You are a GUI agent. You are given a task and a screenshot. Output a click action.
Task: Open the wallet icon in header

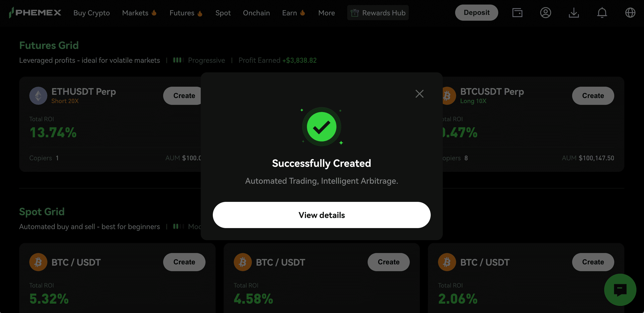(x=517, y=13)
